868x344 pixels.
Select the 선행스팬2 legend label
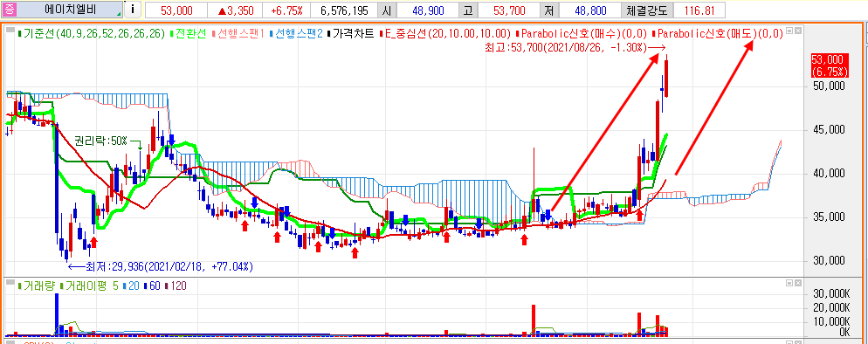tap(297, 34)
